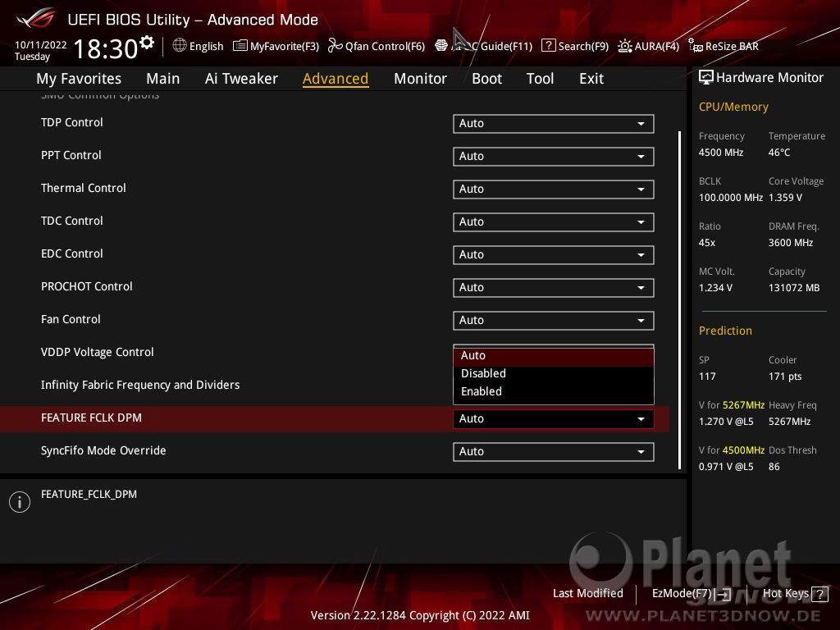Open the TDP Control dropdown
Viewport: 840px width, 630px height.
(554, 123)
